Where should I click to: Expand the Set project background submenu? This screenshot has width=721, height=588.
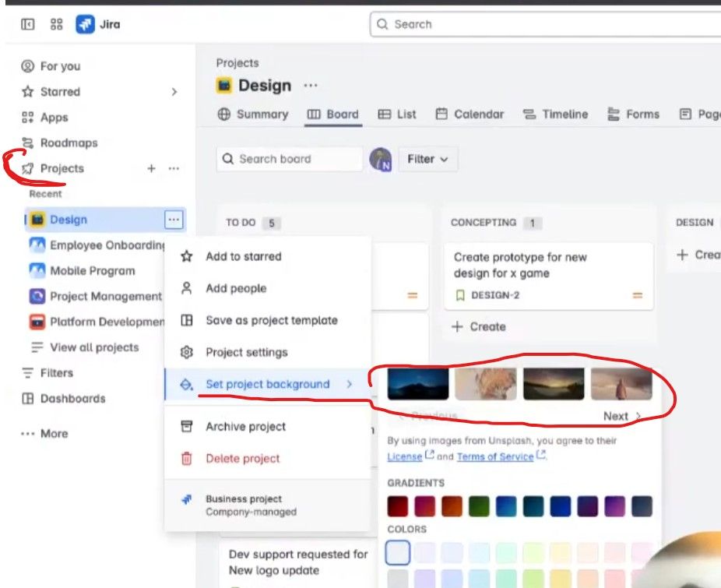(268, 384)
